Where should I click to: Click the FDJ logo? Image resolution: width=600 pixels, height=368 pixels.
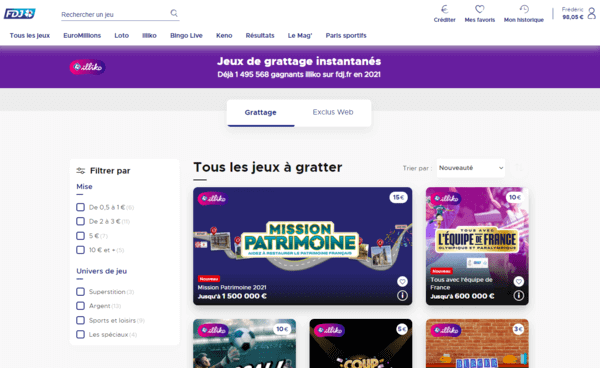pos(20,14)
